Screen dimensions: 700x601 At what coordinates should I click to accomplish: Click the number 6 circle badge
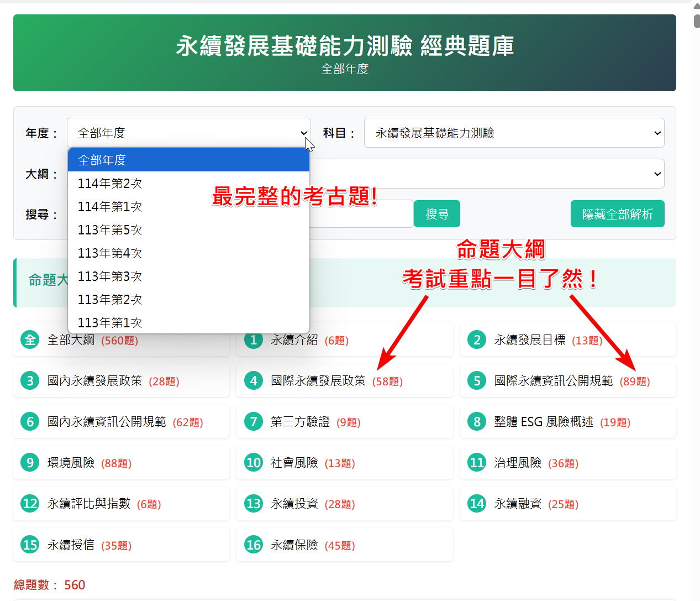tap(30, 421)
